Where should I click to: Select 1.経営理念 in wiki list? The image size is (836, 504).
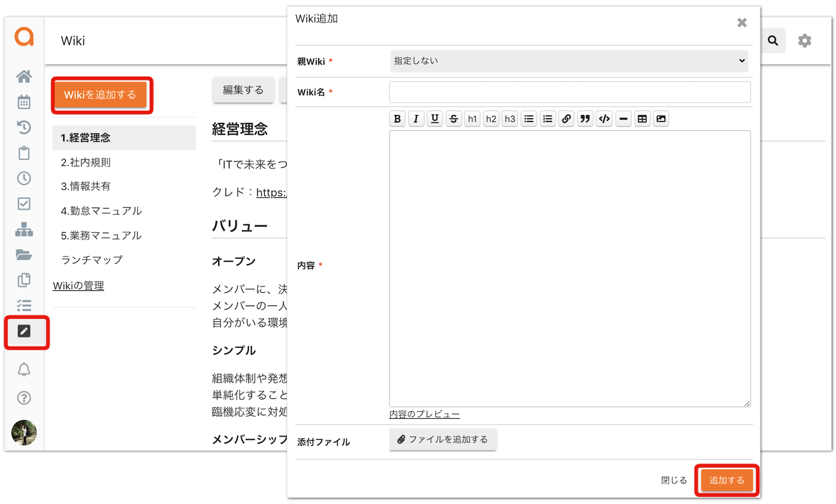[124, 138]
